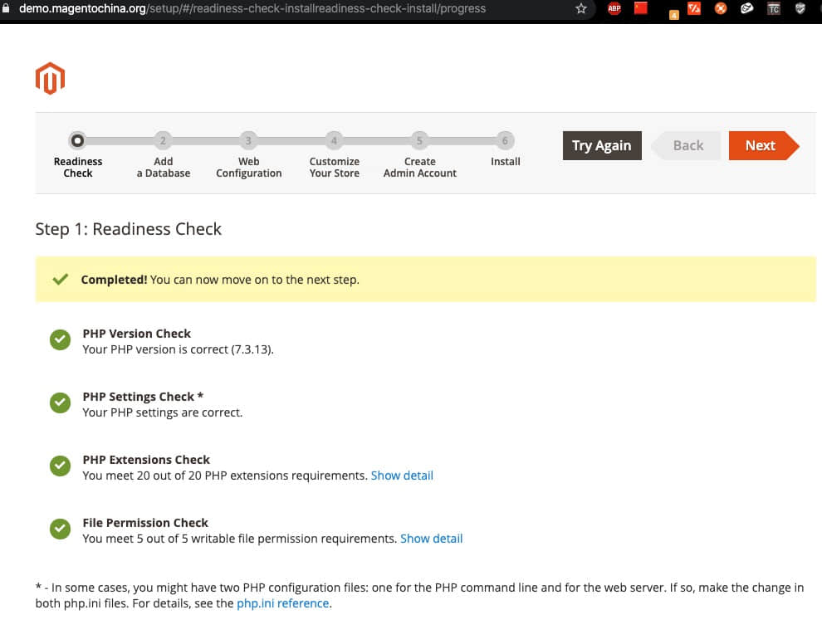Viewport: 822px width, 644px height.
Task: Select step 4 Customize Your Store
Action: 334,140
